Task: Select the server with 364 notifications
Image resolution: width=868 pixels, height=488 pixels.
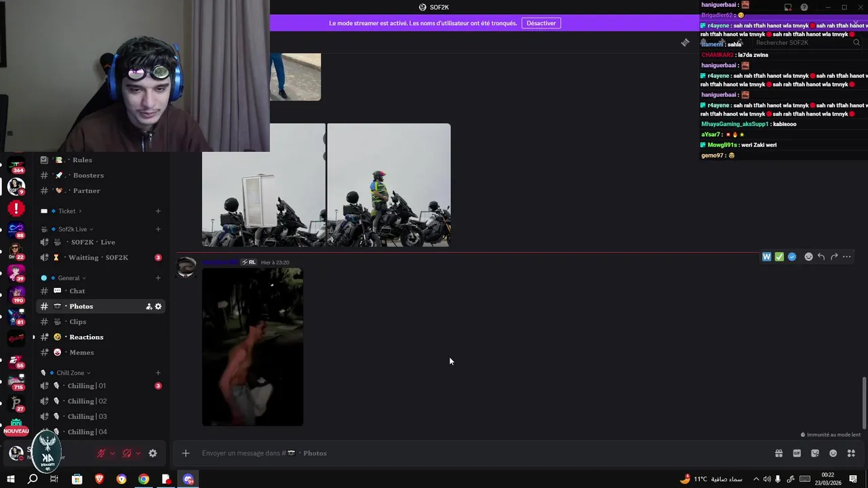Action: coord(16,165)
